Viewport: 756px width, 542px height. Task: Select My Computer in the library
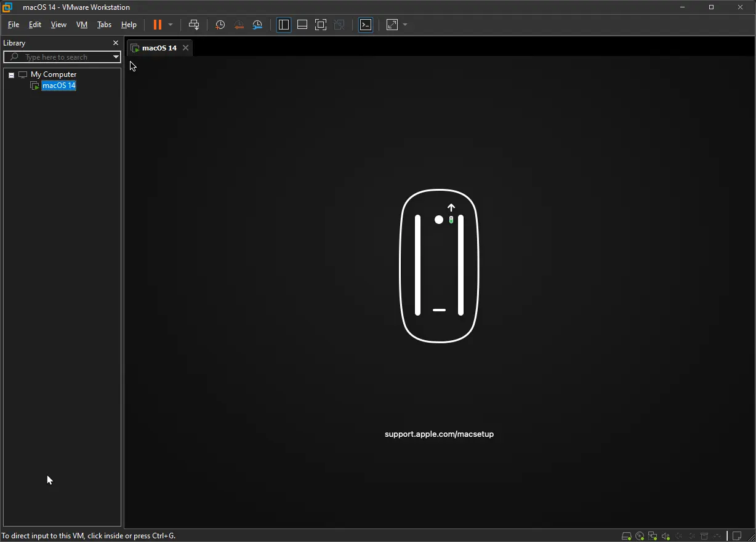54,74
